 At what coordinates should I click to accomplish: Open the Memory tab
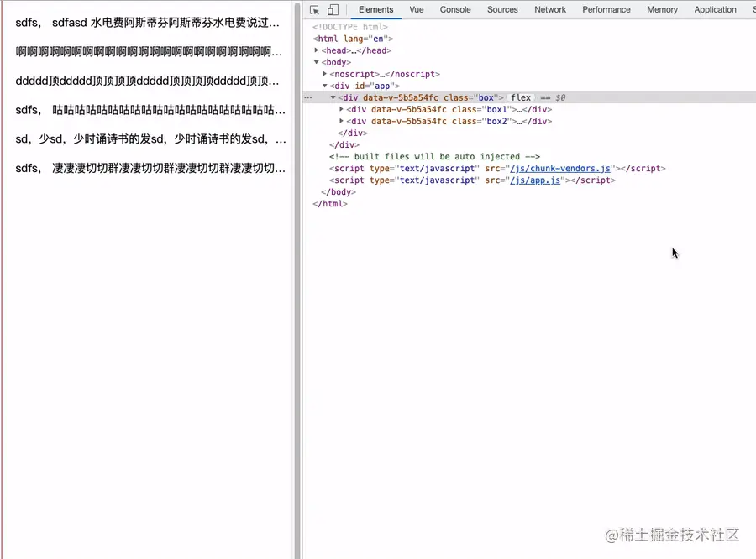click(x=662, y=9)
